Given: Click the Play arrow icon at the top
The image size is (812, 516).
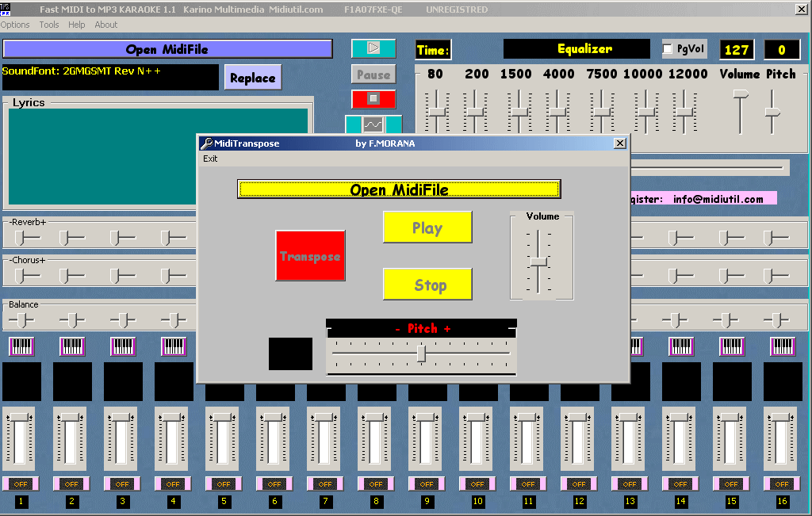Looking at the screenshot, I should pos(373,48).
